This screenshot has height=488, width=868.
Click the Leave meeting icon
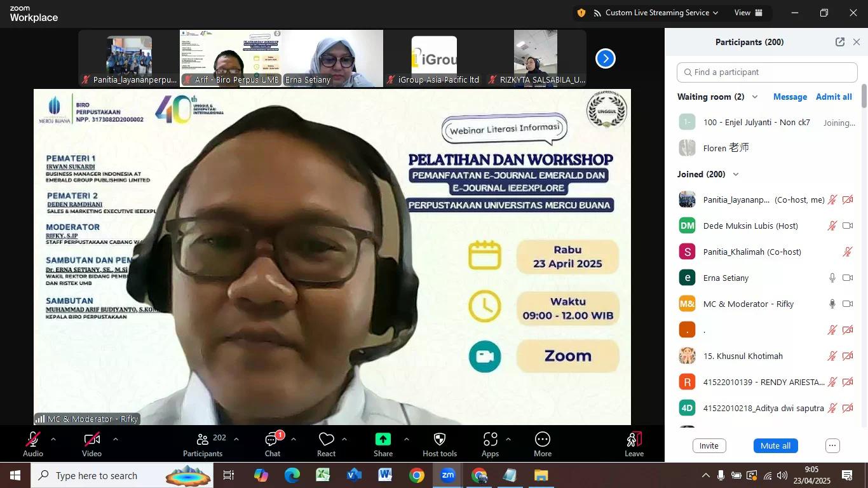pos(634,440)
